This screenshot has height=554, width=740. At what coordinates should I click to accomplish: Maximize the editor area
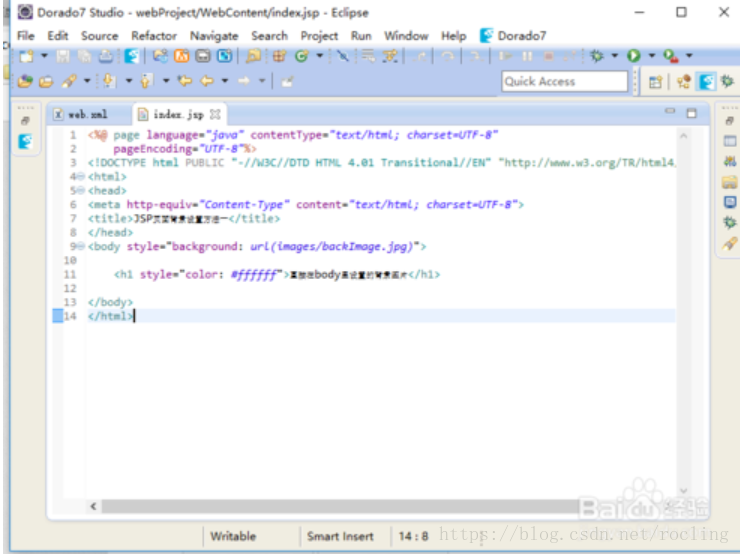691,113
